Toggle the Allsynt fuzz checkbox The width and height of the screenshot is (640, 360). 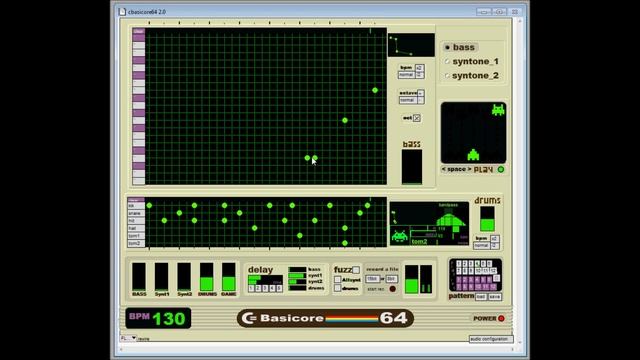(x=338, y=280)
